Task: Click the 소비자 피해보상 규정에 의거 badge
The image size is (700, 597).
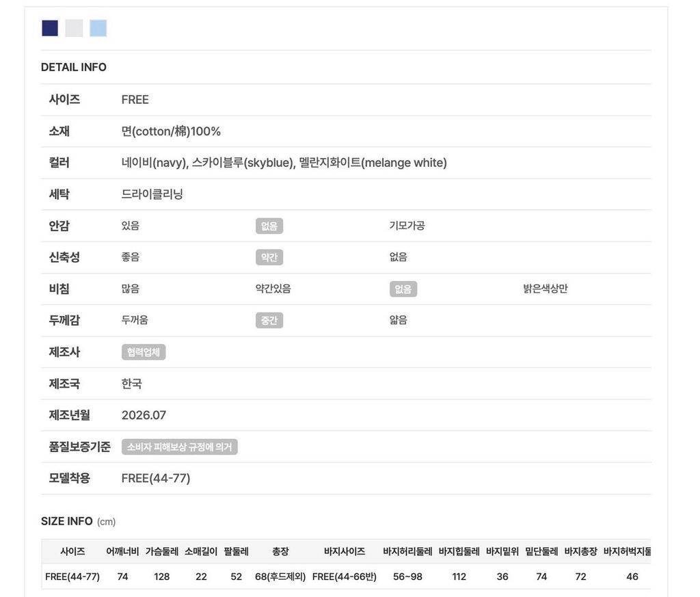Action: (x=180, y=447)
